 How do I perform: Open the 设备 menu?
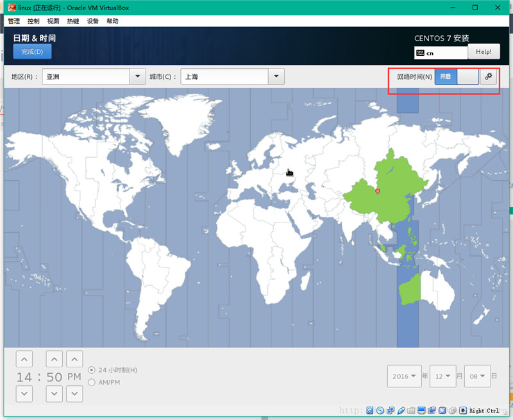coord(92,21)
